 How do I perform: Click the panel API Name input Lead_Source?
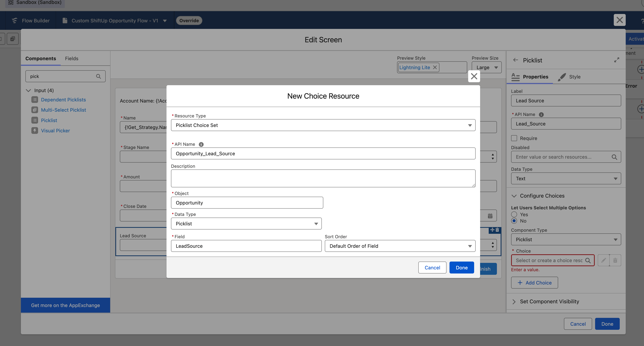566,124
